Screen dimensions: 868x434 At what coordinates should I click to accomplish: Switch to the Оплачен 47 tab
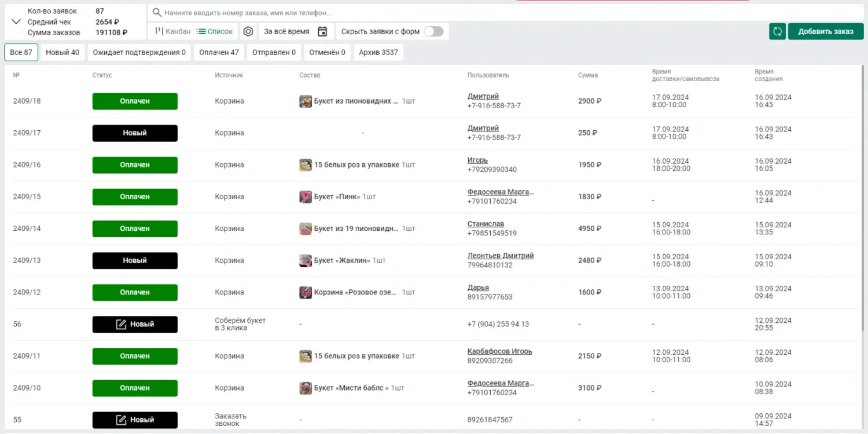pos(219,52)
